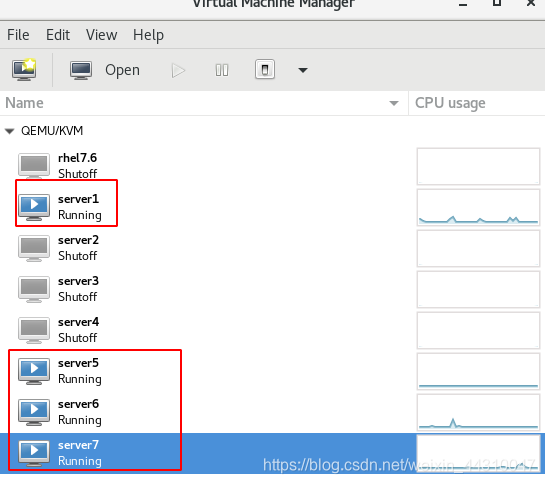Click the server5 running monitor icon
Screen dimensions: 545x484
[34, 371]
